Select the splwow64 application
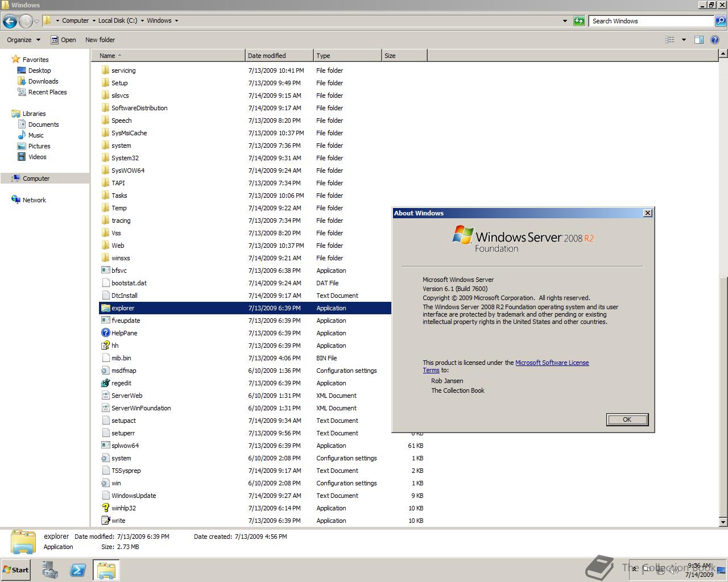 coord(125,446)
